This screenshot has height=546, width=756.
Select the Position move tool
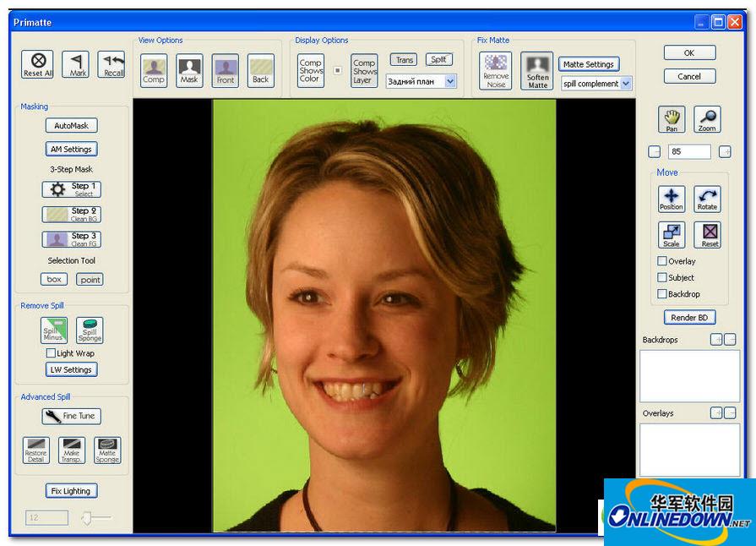point(672,199)
